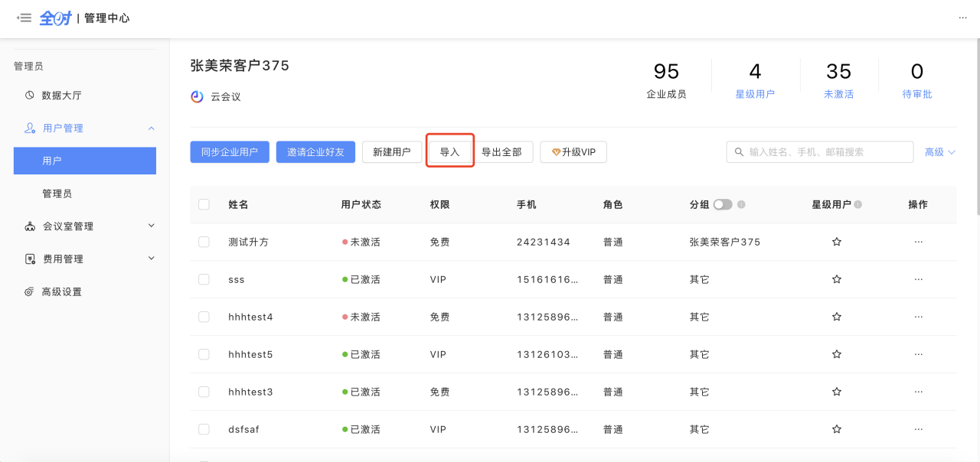
Task: Click the 数据大厅 clock icon
Action: [x=30, y=96]
